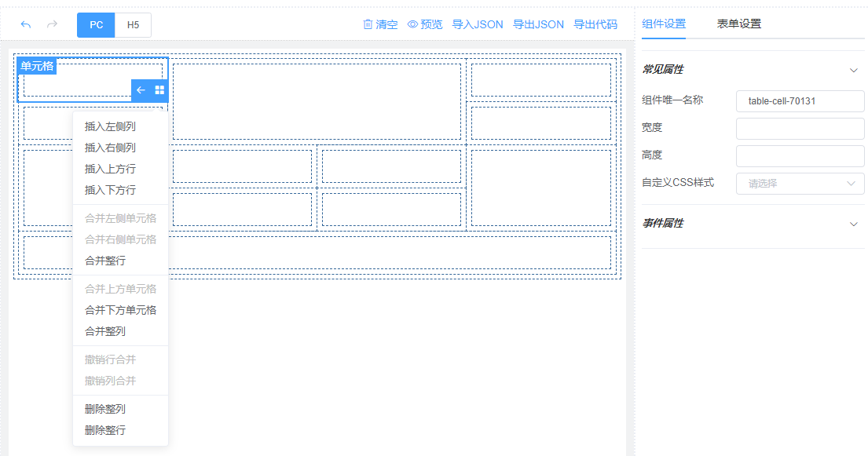
Task: Click 导出JSON link
Action: click(x=538, y=24)
